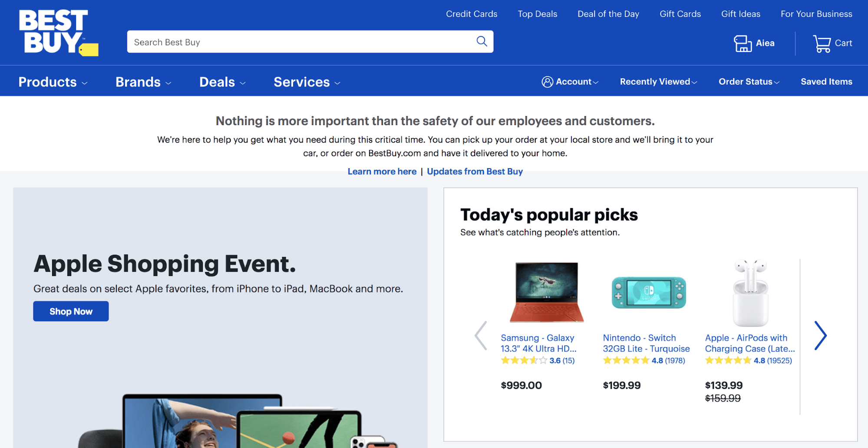Click the $139.99 price
The width and height of the screenshot is (868, 448).
724,385
